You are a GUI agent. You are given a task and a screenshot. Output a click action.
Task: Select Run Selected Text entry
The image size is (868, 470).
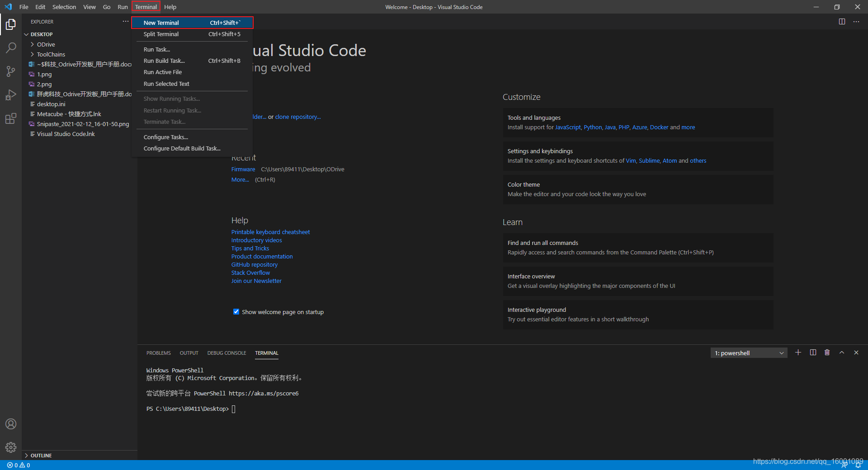[x=192, y=84]
